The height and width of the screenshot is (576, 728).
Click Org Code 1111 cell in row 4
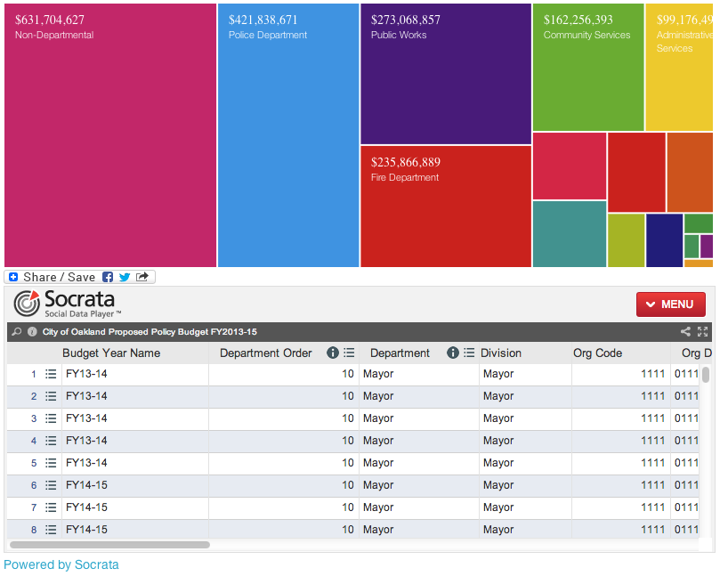(620, 441)
